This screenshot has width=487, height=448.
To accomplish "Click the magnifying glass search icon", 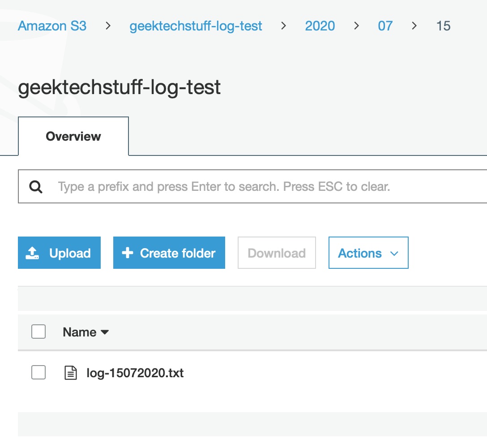I will tap(35, 186).
